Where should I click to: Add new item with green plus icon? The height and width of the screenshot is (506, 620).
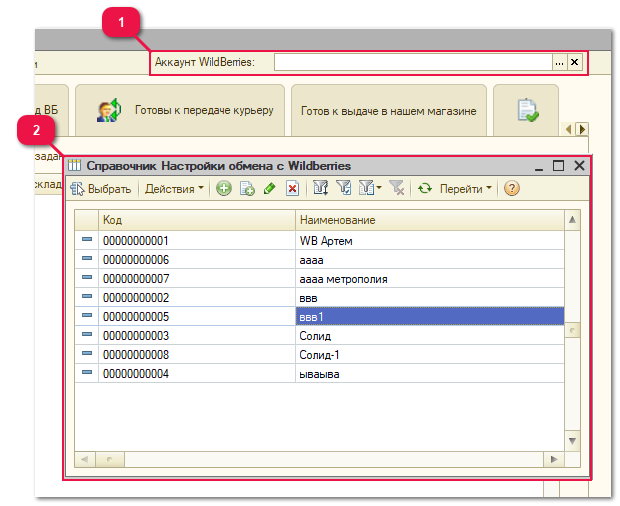(224, 189)
